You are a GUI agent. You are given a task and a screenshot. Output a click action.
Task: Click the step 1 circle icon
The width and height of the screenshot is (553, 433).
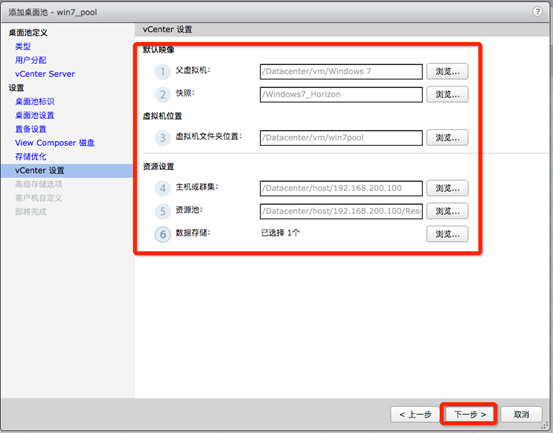[x=163, y=72]
